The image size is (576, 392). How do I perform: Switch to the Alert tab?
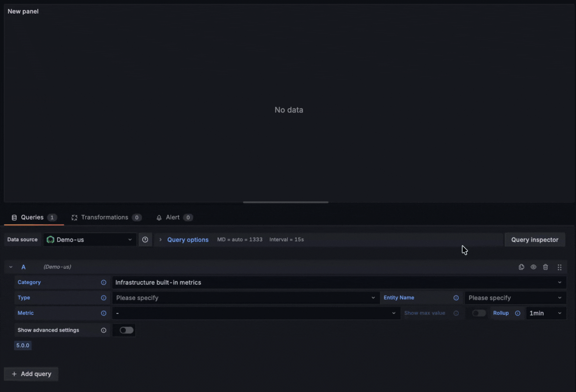174,217
